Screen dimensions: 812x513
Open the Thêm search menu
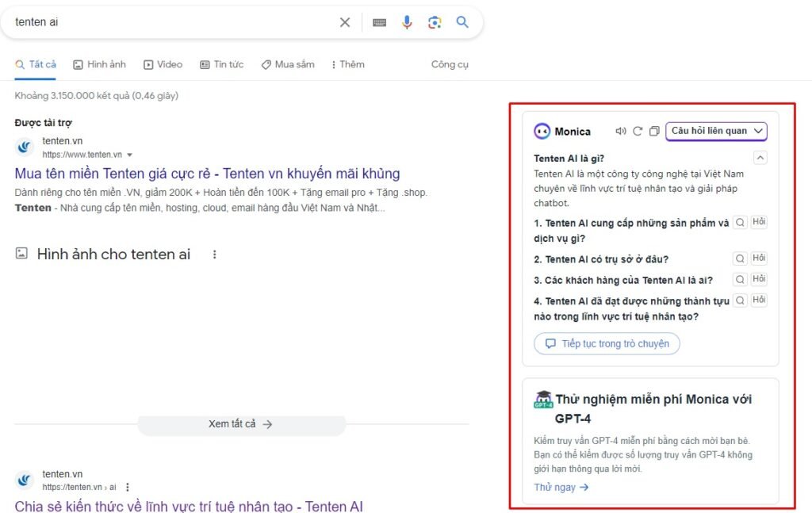(x=348, y=65)
